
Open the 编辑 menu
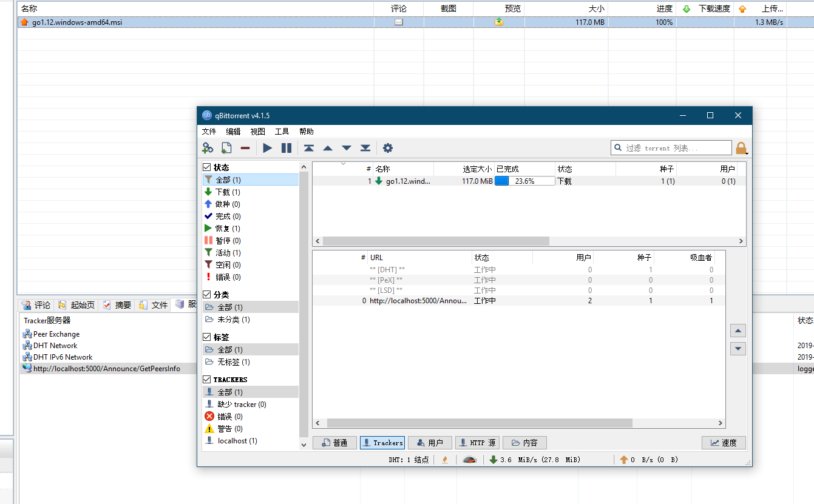click(x=234, y=132)
